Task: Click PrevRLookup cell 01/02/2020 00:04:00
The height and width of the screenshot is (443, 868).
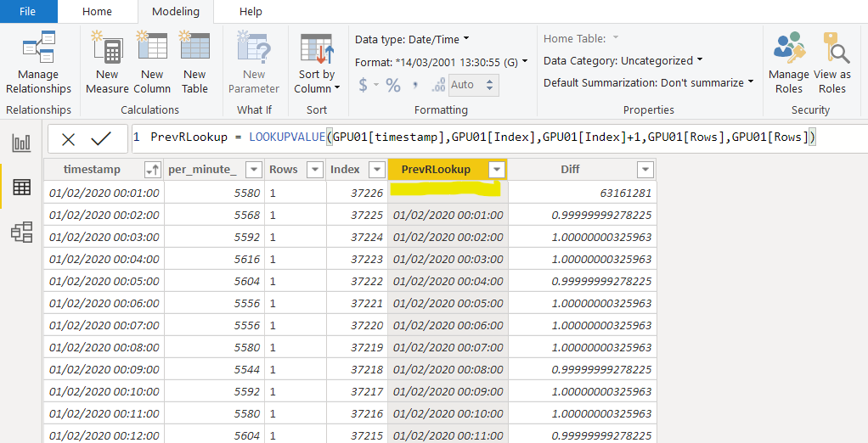Action: click(448, 282)
